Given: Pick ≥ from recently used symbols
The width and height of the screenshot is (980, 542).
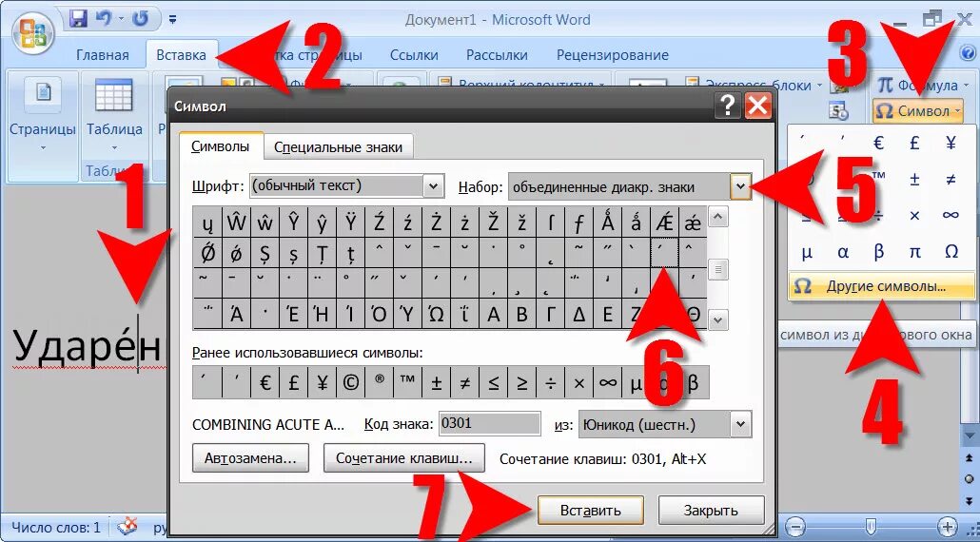Looking at the screenshot, I should coord(522,383).
